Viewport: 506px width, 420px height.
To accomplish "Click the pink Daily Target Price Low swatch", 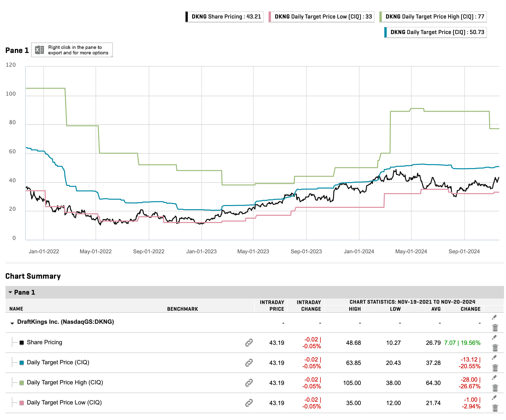I will [22, 403].
